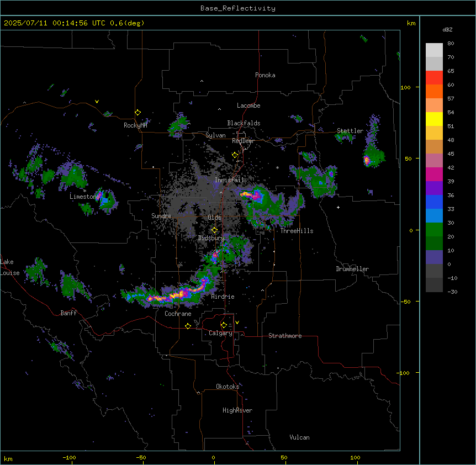Click the Limestone label
Viewport: 476px width, 465px height.
coord(84,197)
